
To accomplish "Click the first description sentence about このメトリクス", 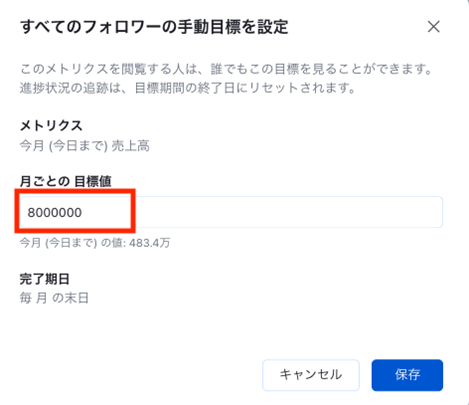I will point(226,69).
